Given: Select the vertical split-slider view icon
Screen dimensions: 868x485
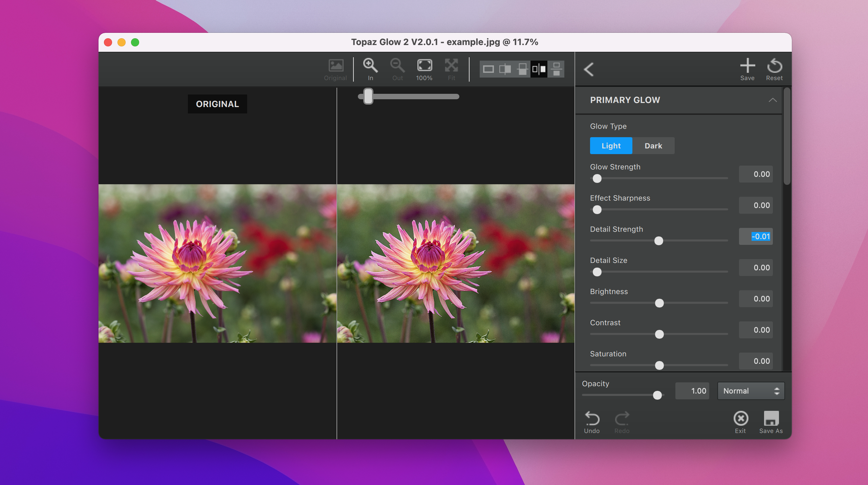Looking at the screenshot, I should pos(505,69).
